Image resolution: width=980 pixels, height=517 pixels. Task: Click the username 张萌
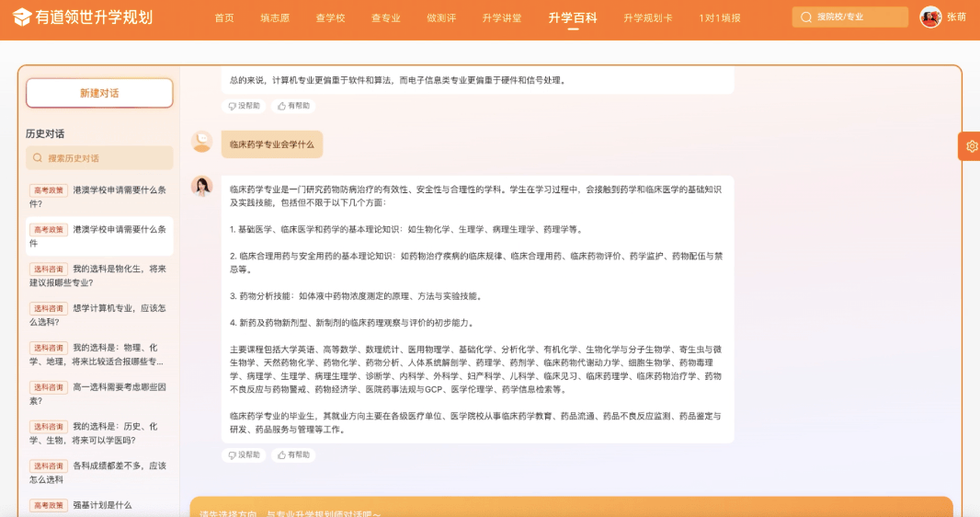coord(956,17)
